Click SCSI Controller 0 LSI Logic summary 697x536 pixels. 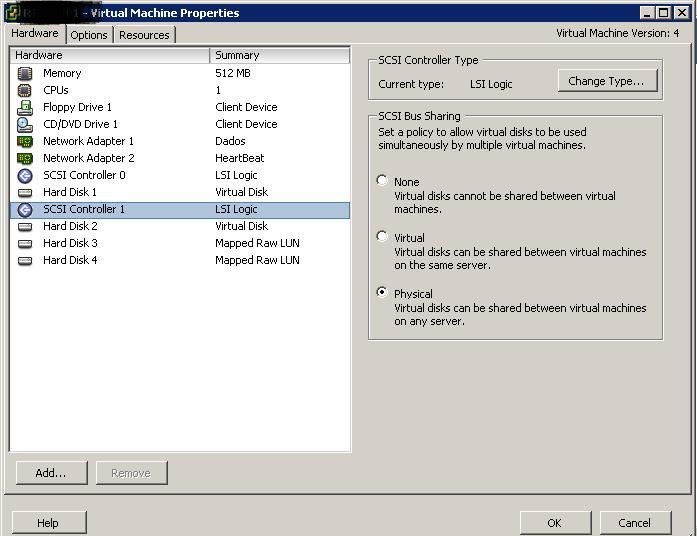click(x=236, y=176)
